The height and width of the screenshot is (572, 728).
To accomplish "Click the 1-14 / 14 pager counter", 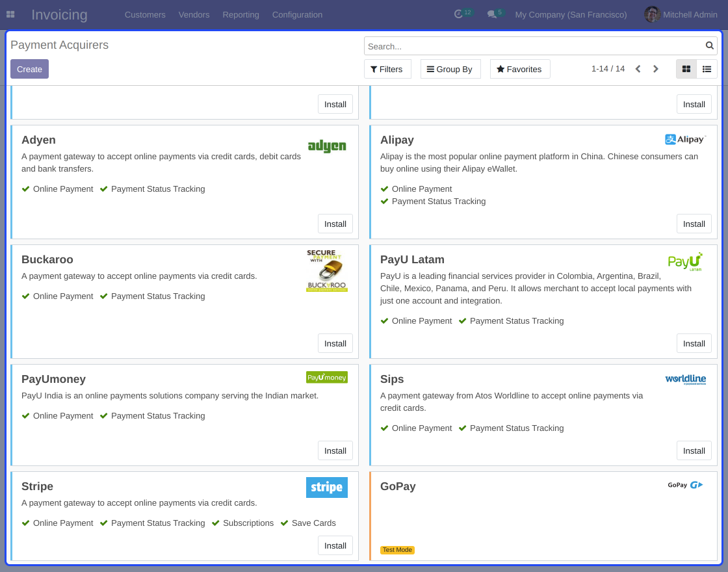I will (x=608, y=69).
